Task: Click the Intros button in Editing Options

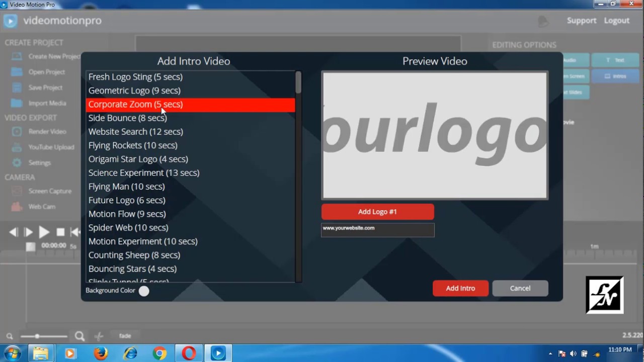Action: [x=615, y=76]
